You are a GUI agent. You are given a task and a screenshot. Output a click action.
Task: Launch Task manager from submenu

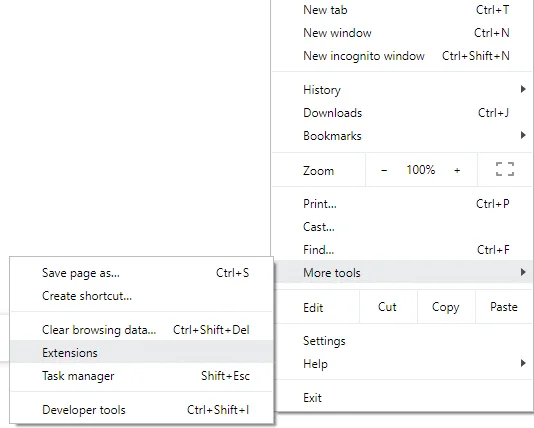(141, 376)
